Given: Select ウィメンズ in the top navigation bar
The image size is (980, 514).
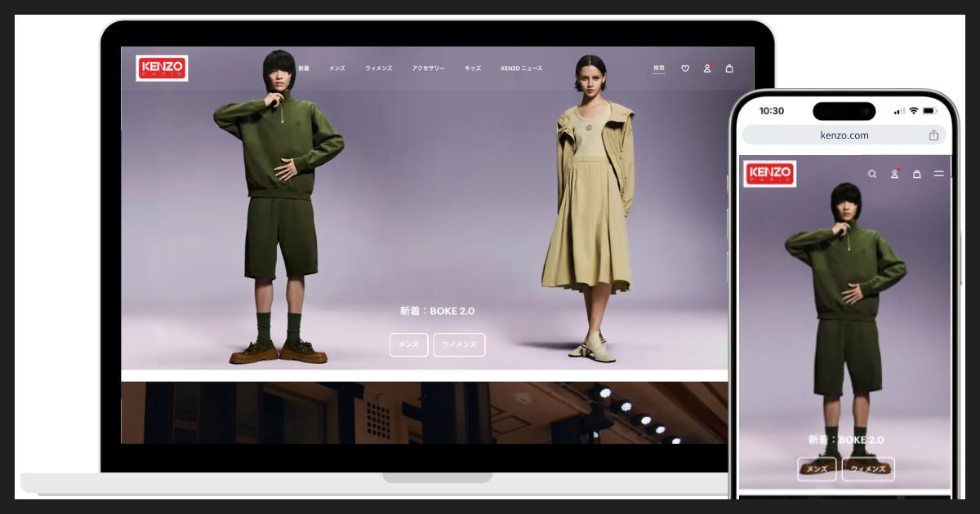Looking at the screenshot, I should pyautogui.click(x=379, y=69).
